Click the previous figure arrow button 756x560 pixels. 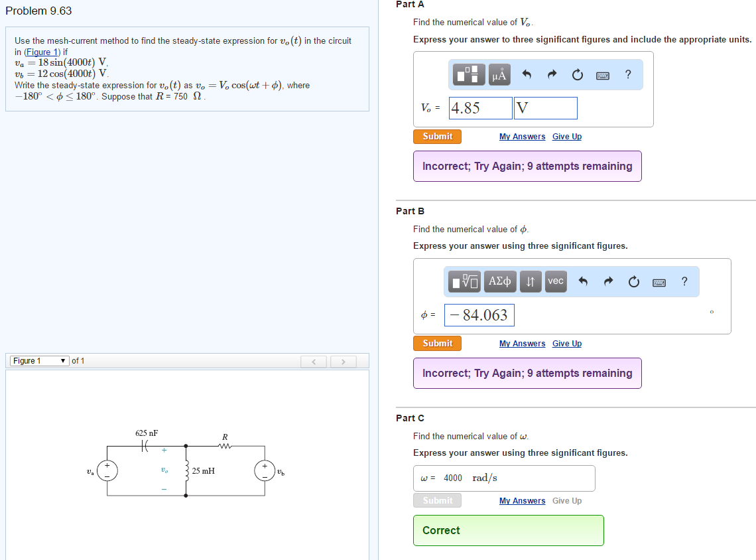(314, 360)
